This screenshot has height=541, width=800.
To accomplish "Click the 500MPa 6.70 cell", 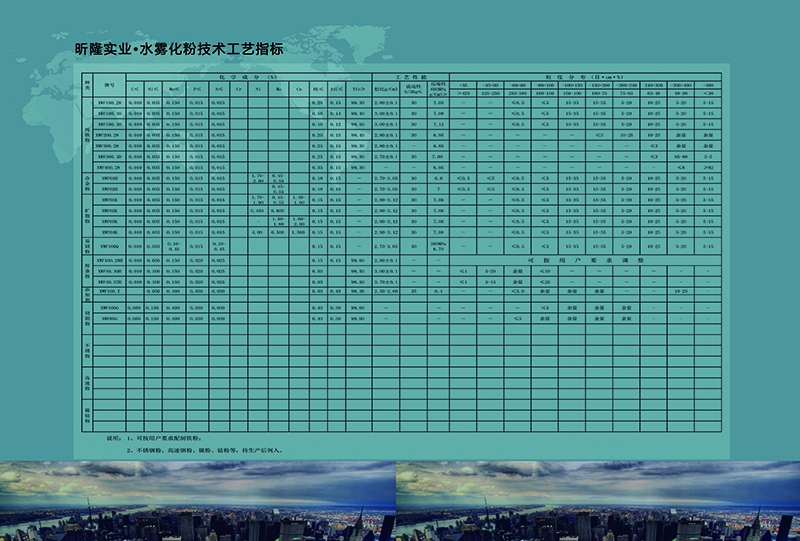I will click(x=438, y=246).
